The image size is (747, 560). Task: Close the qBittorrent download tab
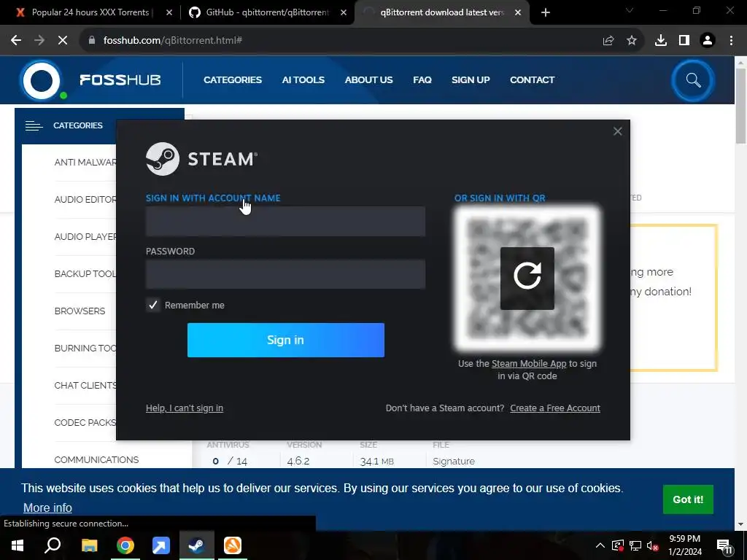click(x=518, y=12)
